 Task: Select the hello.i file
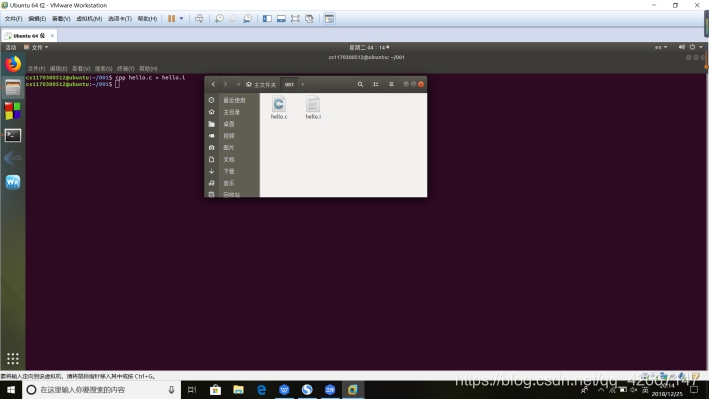[313, 108]
